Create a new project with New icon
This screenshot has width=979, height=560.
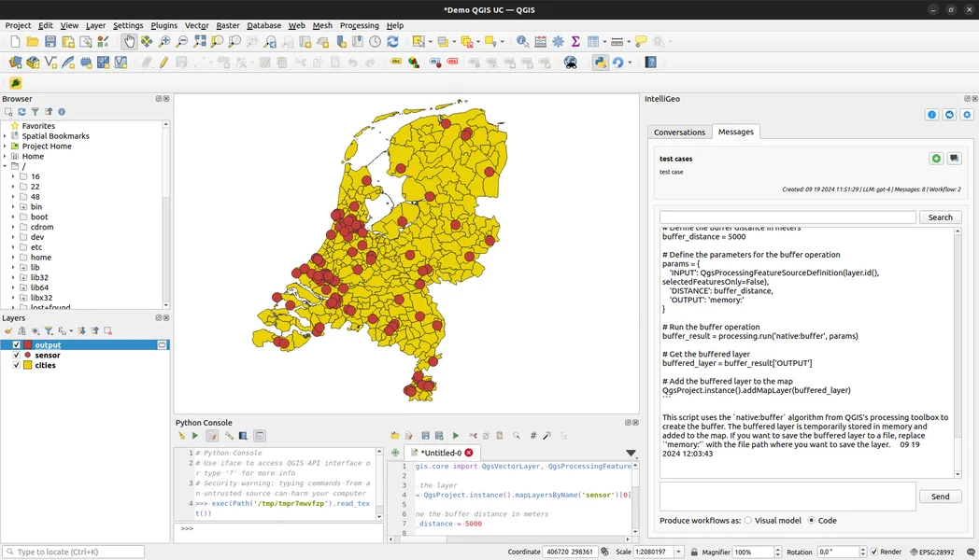15,42
